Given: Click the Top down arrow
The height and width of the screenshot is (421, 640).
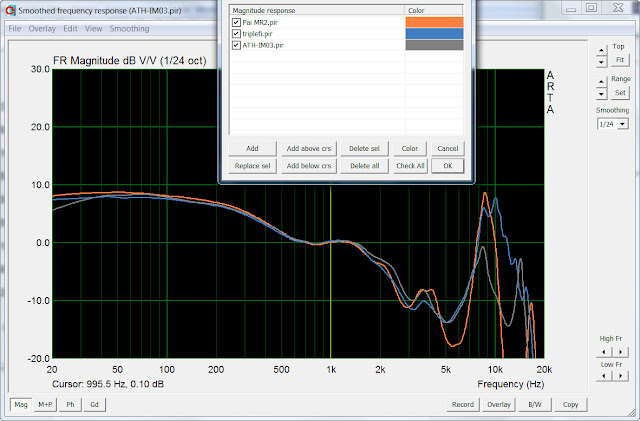Looking at the screenshot, I should click(601, 62).
